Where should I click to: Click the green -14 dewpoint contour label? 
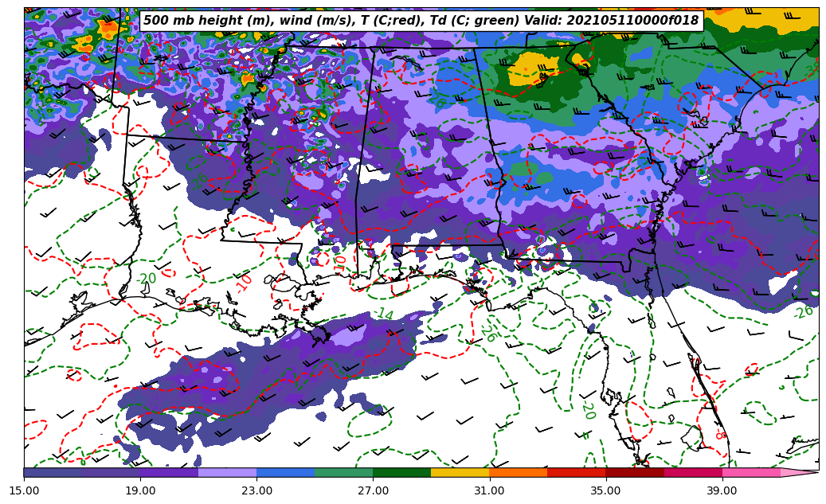[385, 315]
